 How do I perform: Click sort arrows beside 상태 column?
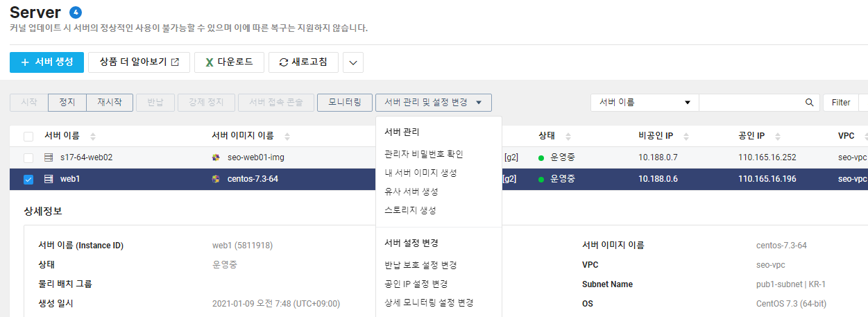pyautogui.click(x=568, y=137)
